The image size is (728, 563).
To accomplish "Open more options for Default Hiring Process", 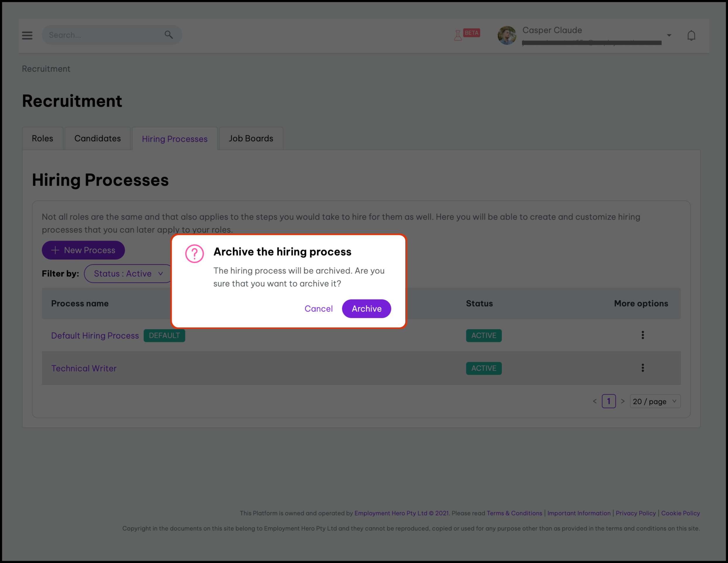I will click(642, 335).
